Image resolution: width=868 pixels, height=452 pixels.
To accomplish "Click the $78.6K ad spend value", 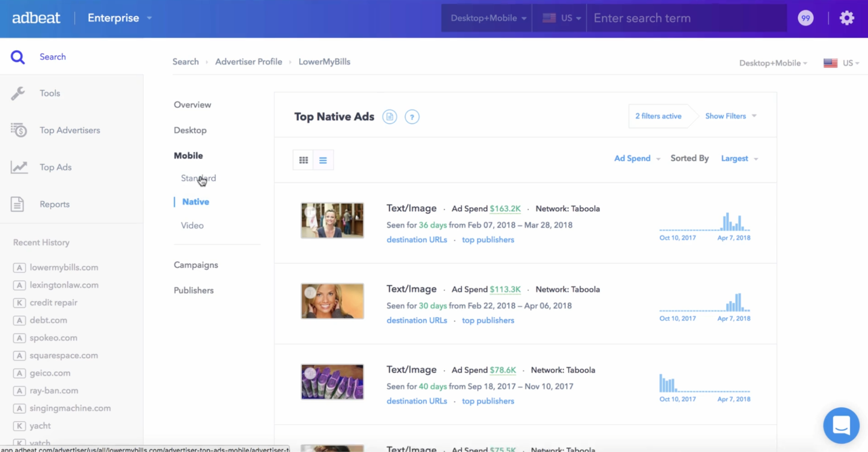I will (503, 370).
